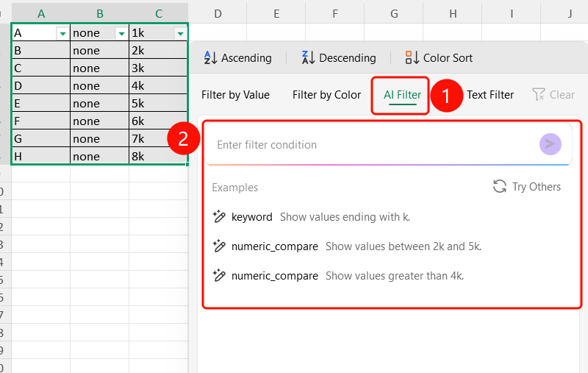Screen dimensions: 588x373
Task: Open Color Sort option
Action: (439, 58)
